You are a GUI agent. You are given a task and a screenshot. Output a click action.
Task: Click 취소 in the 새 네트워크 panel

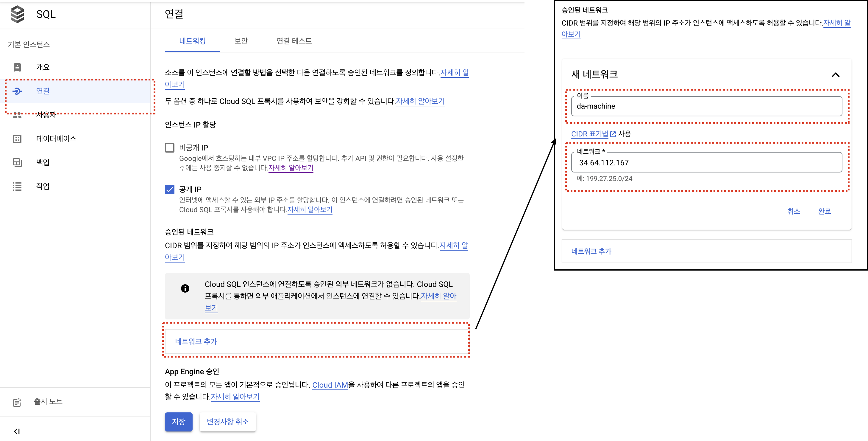(x=794, y=211)
